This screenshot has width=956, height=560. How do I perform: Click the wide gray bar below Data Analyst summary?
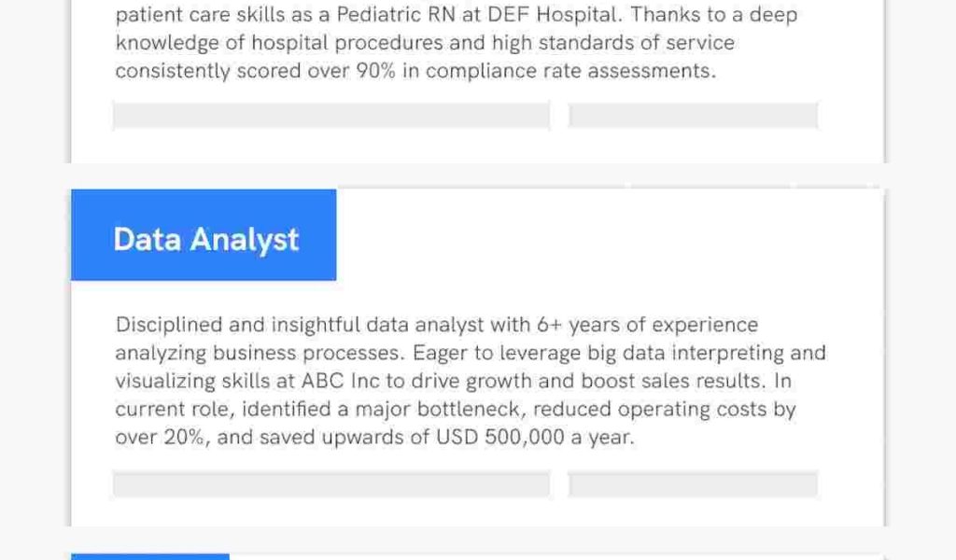pos(331,484)
